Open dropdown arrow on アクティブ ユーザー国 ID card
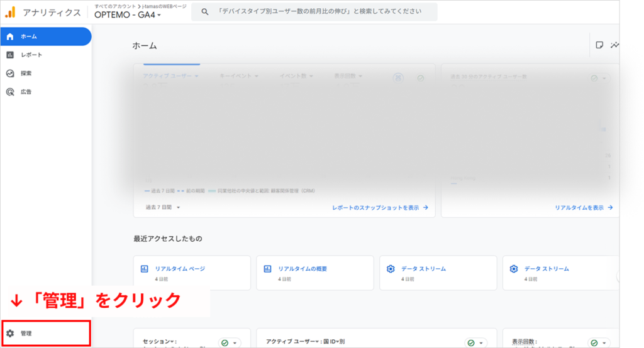644x348 pixels. (481, 343)
